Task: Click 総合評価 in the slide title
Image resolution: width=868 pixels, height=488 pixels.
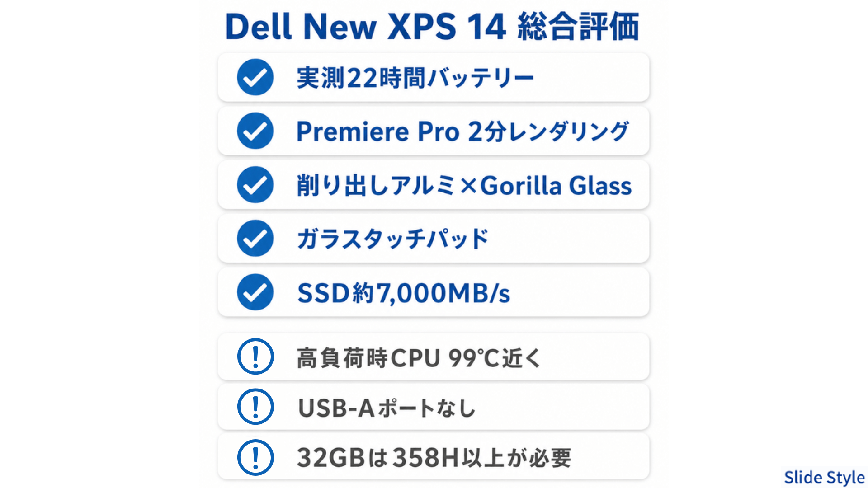Action: 578,26
